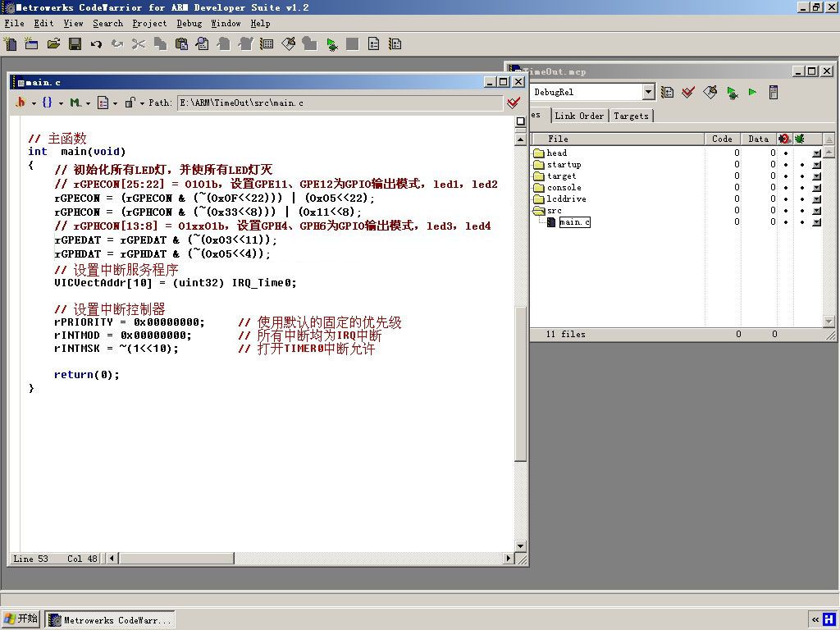Click red checkmark Synchronize icon in project window
The height and width of the screenshot is (630, 840).
pyautogui.click(x=688, y=92)
